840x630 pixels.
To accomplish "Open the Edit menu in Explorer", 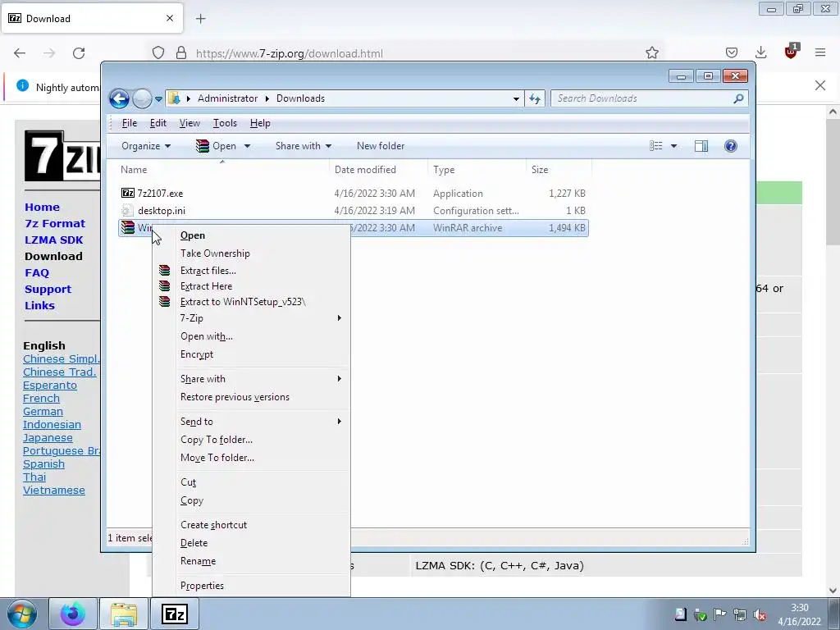I will [158, 123].
